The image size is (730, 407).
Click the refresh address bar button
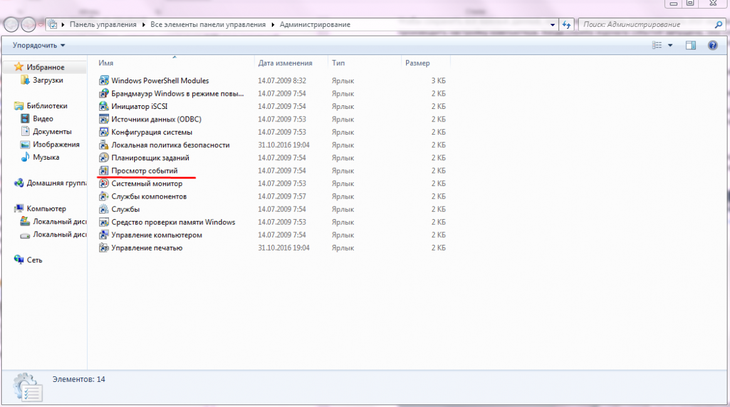coord(566,25)
